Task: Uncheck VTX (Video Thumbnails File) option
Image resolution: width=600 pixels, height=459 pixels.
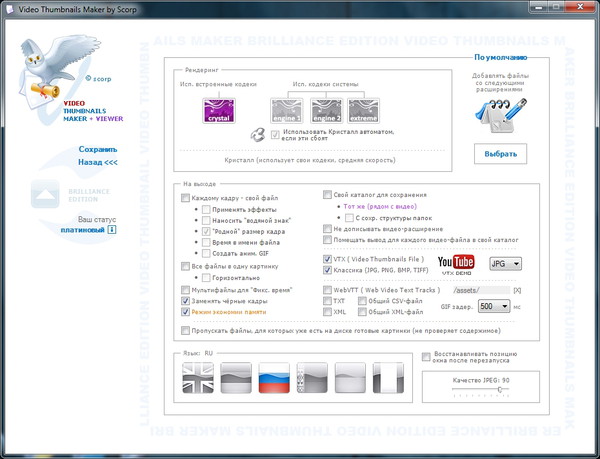Action: coord(328,258)
